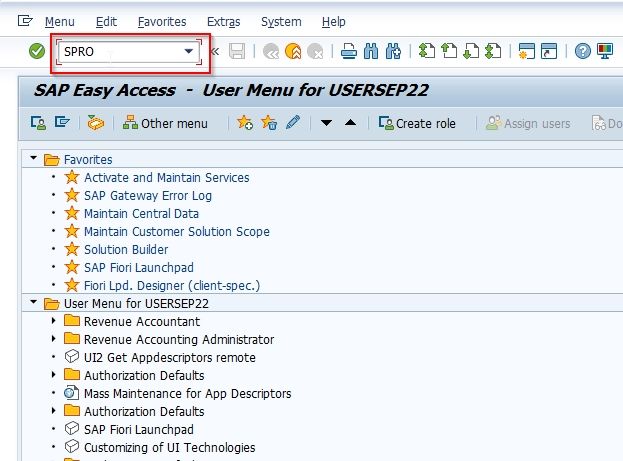Click the Assign users button

tap(528, 123)
